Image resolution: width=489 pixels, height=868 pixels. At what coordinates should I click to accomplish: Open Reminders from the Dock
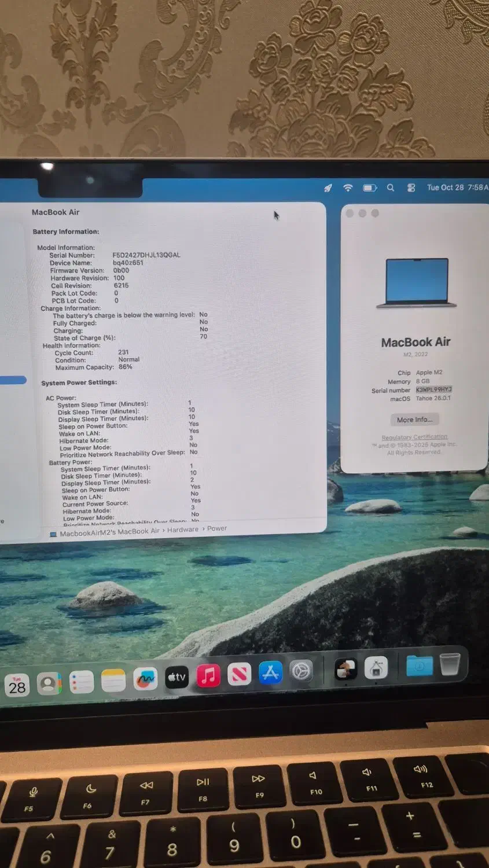coord(81,682)
